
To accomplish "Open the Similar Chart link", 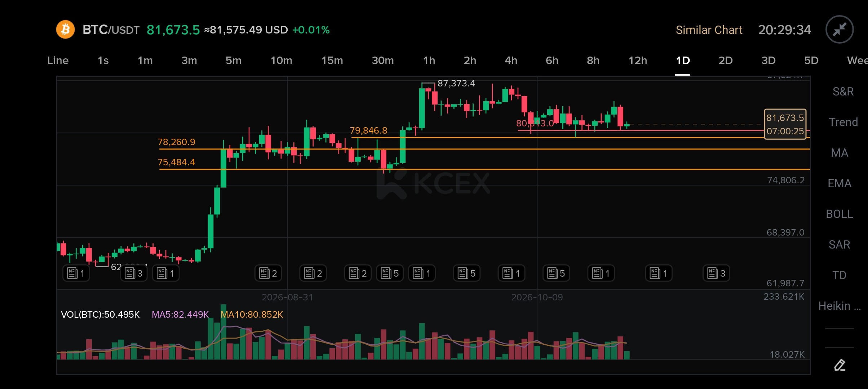I will pos(709,30).
